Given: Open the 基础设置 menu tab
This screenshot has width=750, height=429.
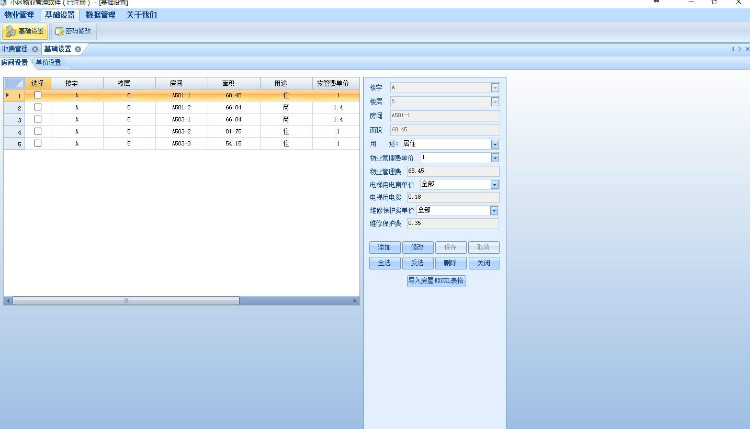Looking at the screenshot, I should tap(59, 15).
